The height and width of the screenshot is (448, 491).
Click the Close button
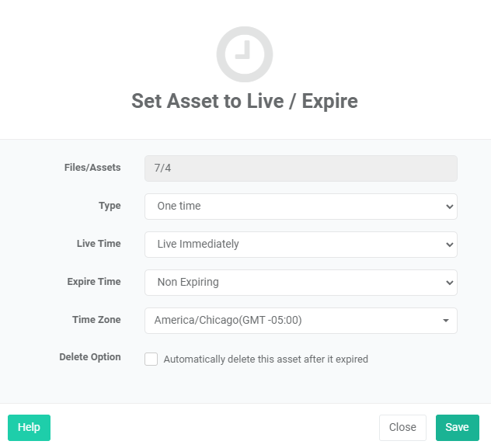click(402, 428)
